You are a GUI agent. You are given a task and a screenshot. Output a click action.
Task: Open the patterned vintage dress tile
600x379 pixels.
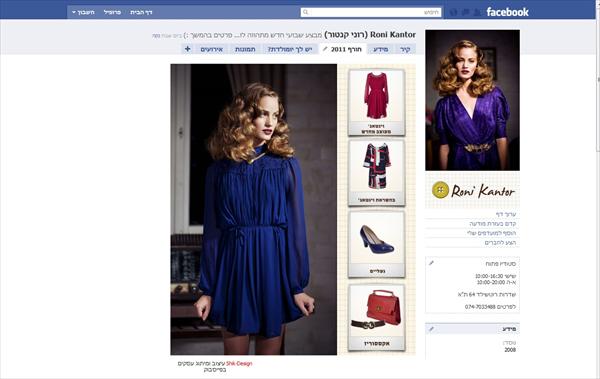[x=377, y=173]
